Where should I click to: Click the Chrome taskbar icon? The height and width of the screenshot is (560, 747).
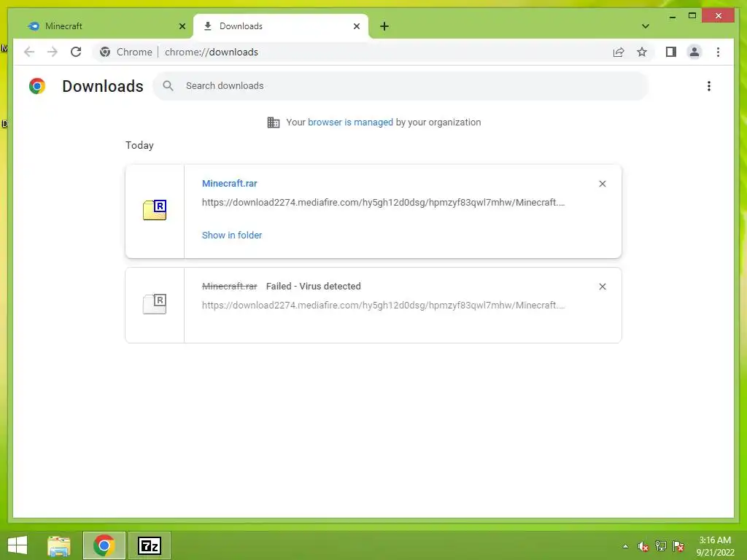104,545
